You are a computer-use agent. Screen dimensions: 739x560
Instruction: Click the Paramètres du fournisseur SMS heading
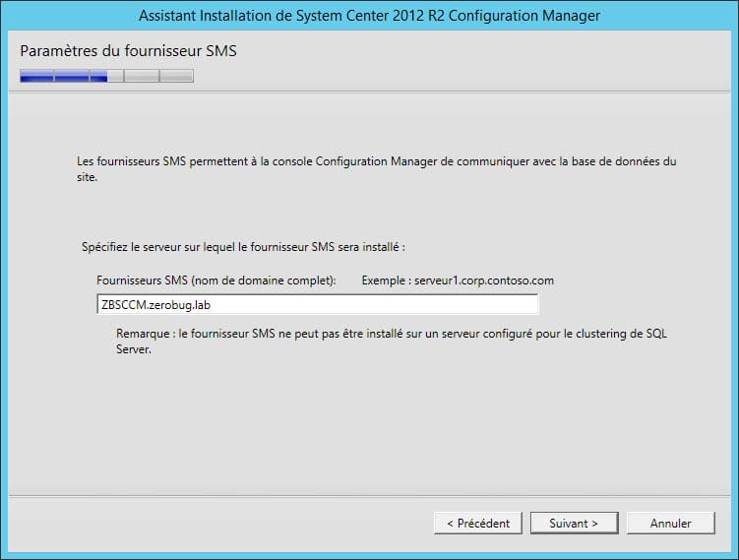(x=128, y=51)
